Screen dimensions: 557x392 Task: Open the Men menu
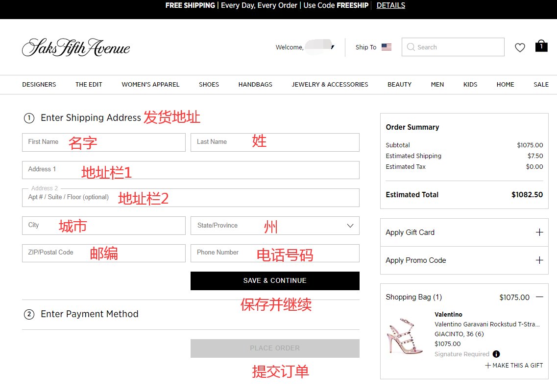(x=437, y=85)
